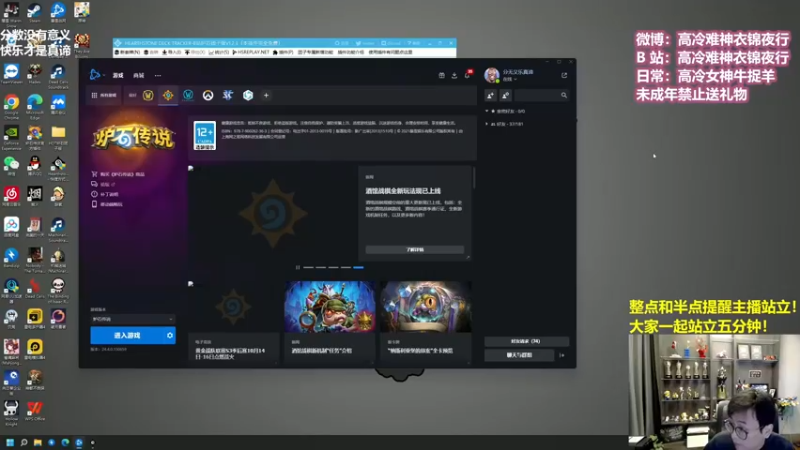800x450 pixels.
Task: Open HSReplay.net in Deck Tracker menu
Action: click(x=251, y=52)
